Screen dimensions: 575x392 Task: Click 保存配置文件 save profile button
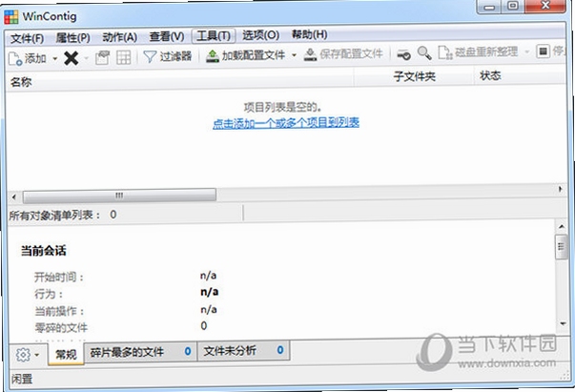(343, 54)
